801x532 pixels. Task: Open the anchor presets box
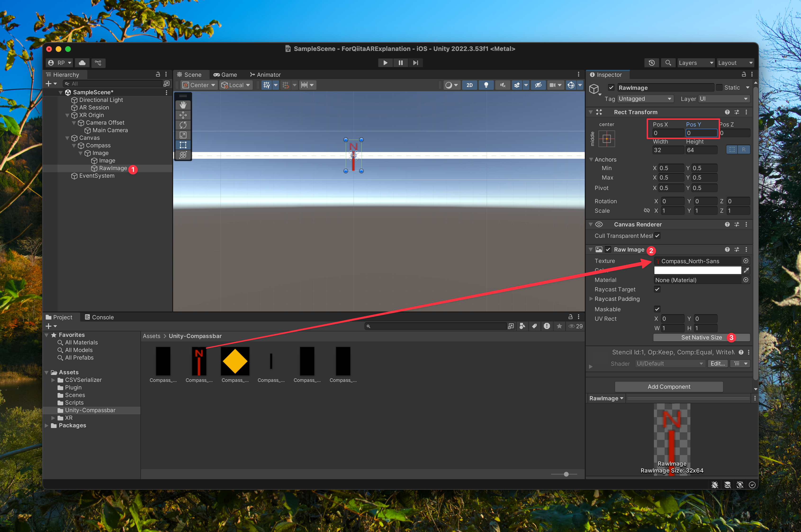click(607, 139)
